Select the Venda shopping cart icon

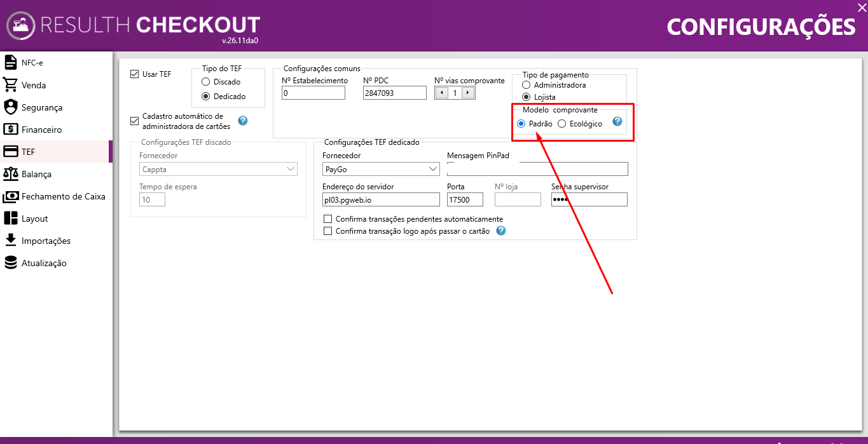pos(10,84)
